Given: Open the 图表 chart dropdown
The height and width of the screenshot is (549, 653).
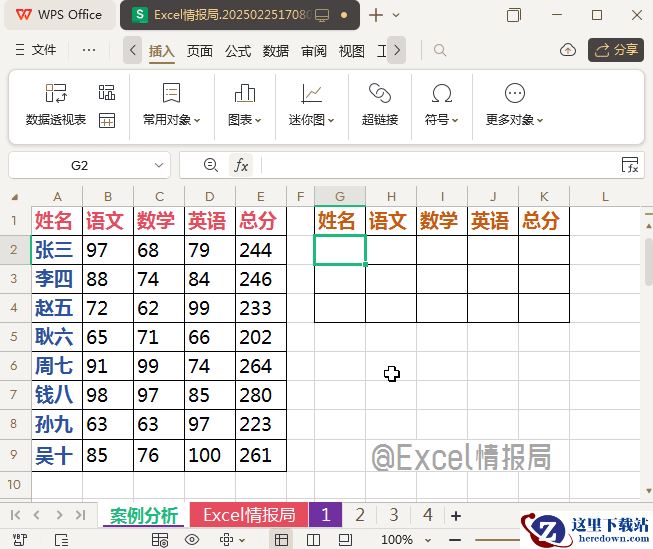Looking at the screenshot, I should point(244,105).
